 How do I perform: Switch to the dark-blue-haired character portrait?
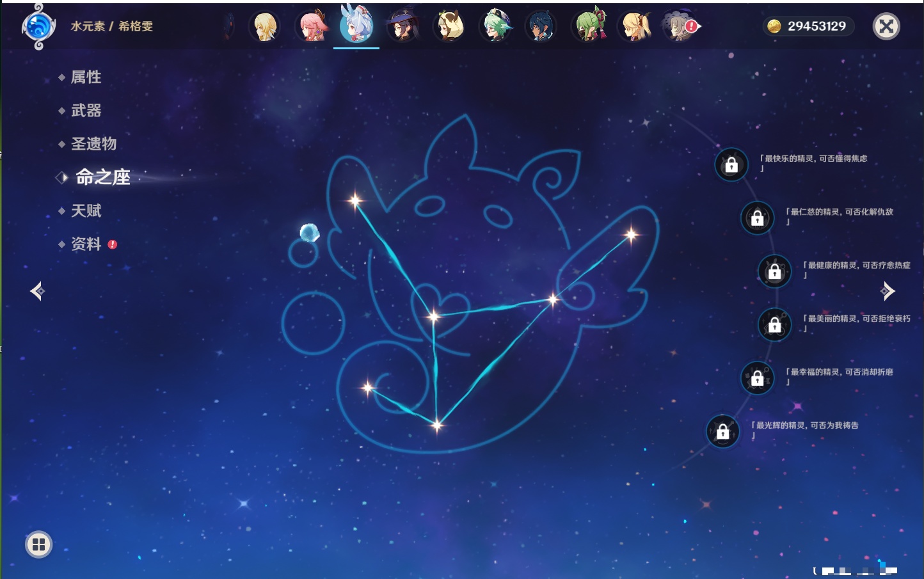[x=541, y=26]
